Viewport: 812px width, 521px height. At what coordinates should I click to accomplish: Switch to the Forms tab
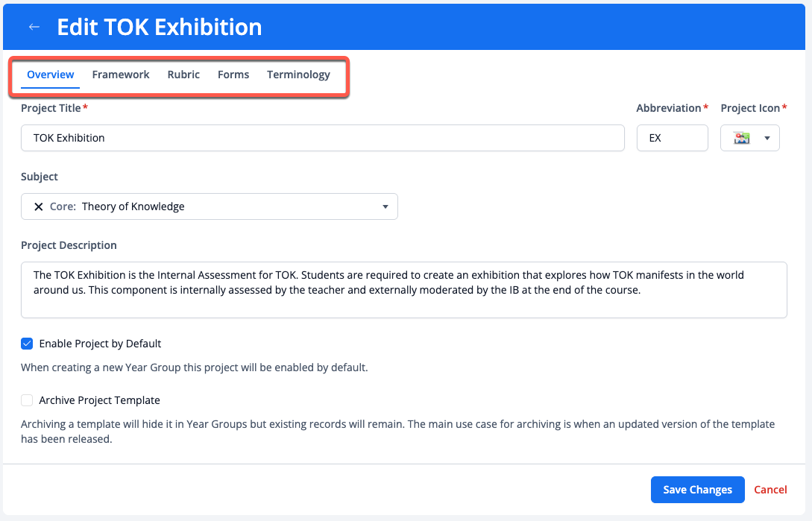pyautogui.click(x=233, y=75)
